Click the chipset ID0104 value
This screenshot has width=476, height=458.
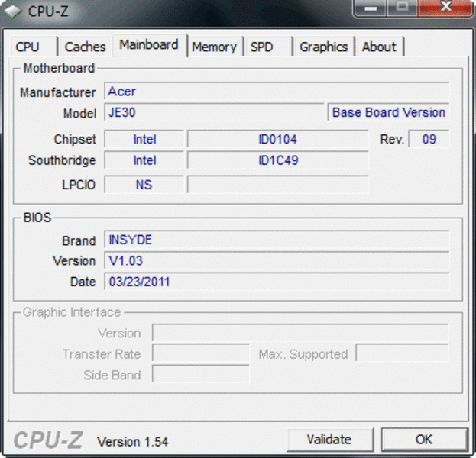[278, 139]
